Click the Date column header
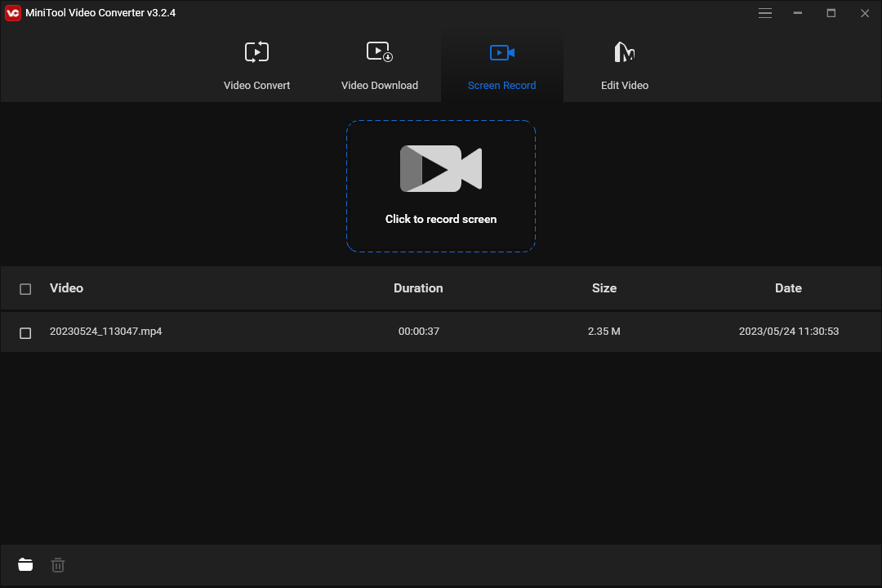Viewport: 882px width, 588px height. point(788,288)
